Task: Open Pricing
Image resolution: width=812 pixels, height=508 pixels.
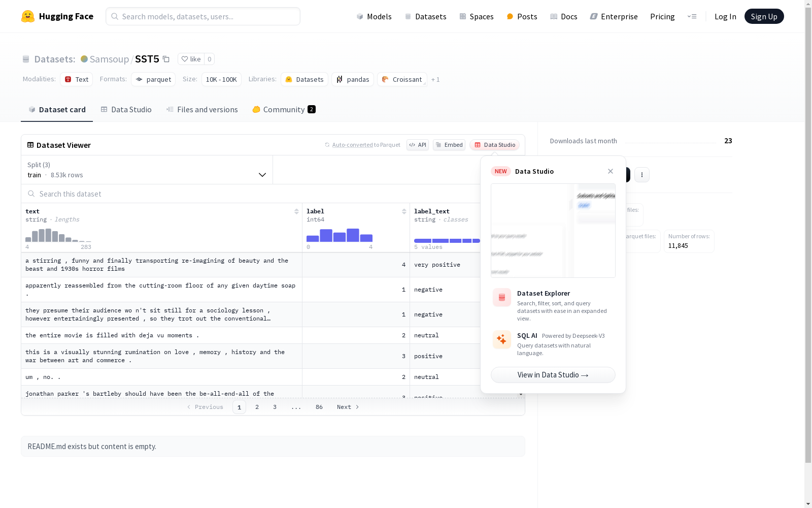Action: click(662, 16)
